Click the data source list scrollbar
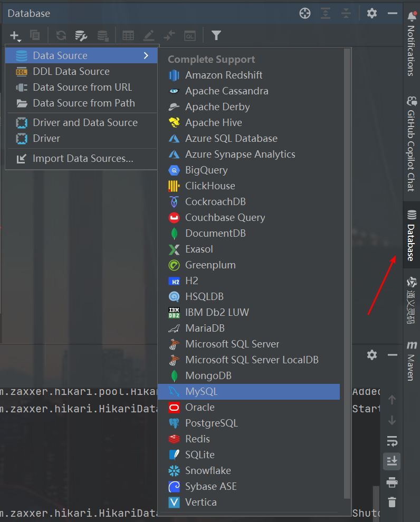 (x=347, y=273)
